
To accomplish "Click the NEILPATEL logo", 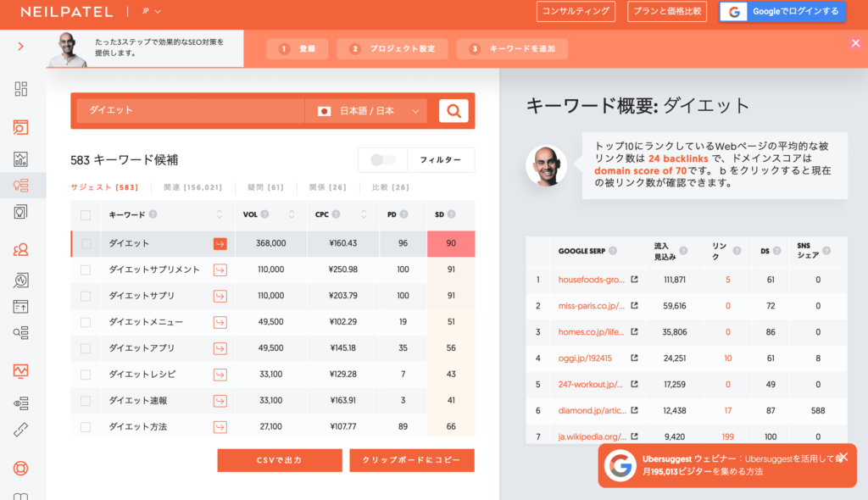I will tap(66, 12).
